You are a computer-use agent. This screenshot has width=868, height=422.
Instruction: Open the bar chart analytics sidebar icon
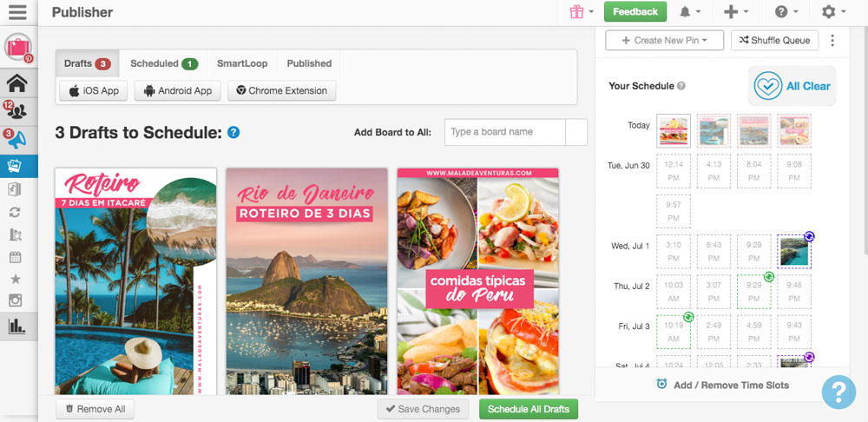(x=16, y=326)
